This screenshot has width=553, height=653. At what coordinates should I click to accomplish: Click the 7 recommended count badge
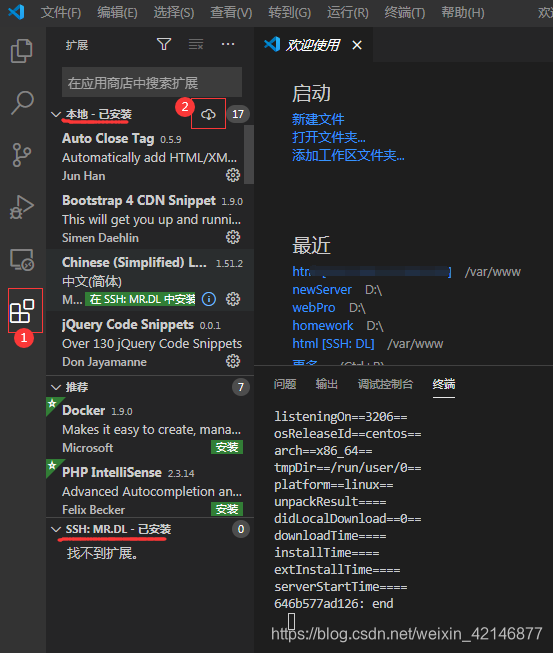tap(240, 387)
